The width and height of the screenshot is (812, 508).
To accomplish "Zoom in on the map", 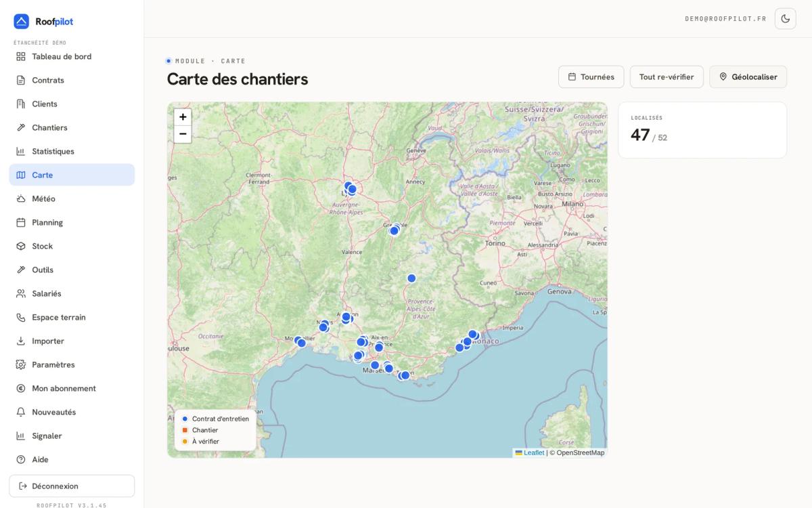I will coord(183,117).
